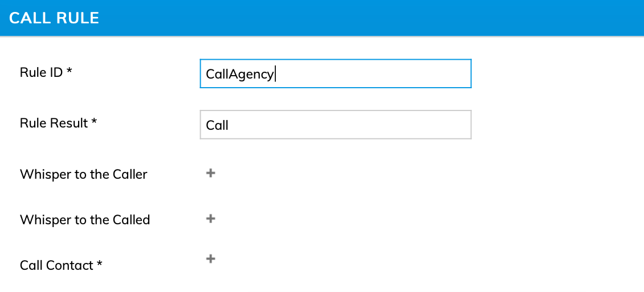644x292 pixels.
Task: Add a Whisper to the Called entry
Action: 210,219
